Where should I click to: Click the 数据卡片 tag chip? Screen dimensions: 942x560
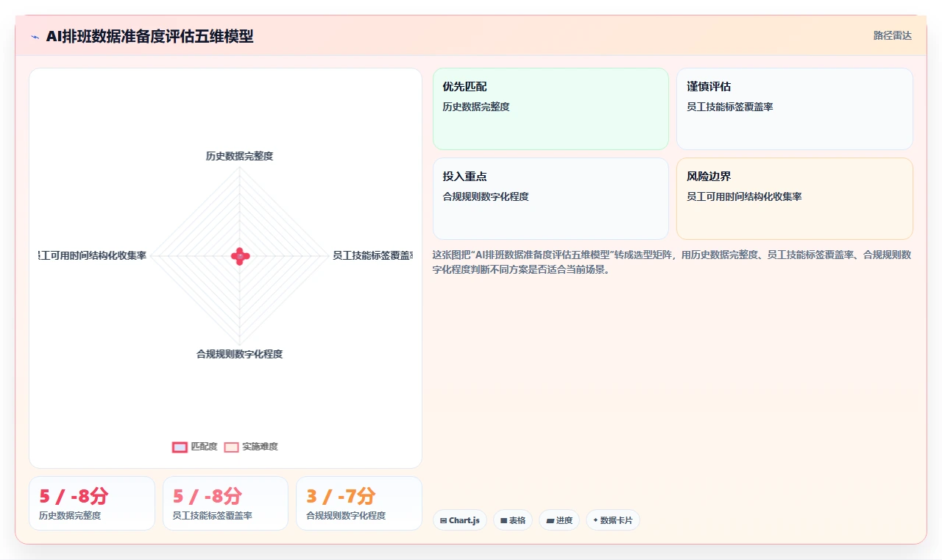(x=612, y=520)
